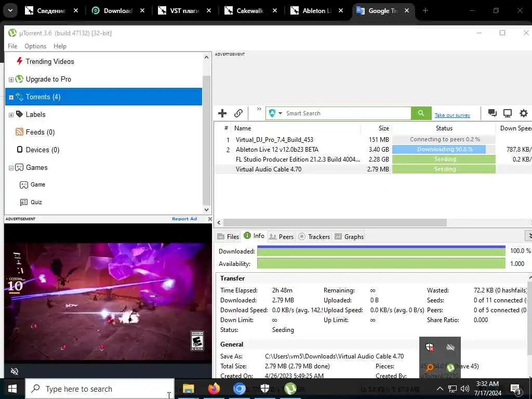Click the Add Torrent from URL link icon
Screen dimensions: 532x399
[x=238, y=113]
